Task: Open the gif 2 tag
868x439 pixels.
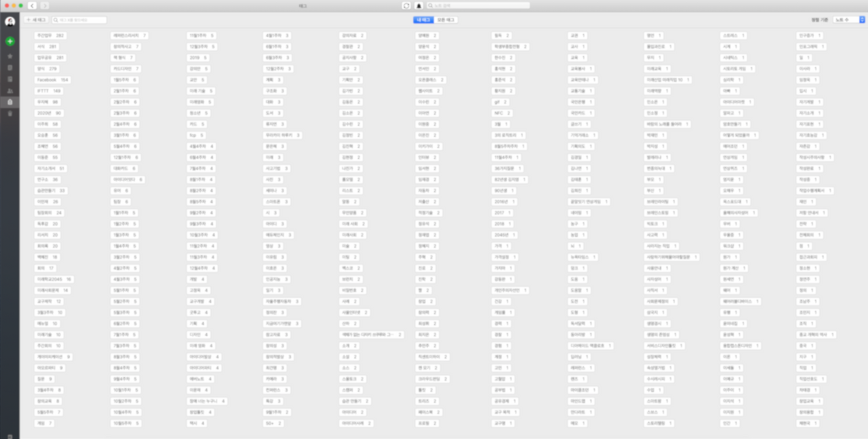Action: (500, 102)
